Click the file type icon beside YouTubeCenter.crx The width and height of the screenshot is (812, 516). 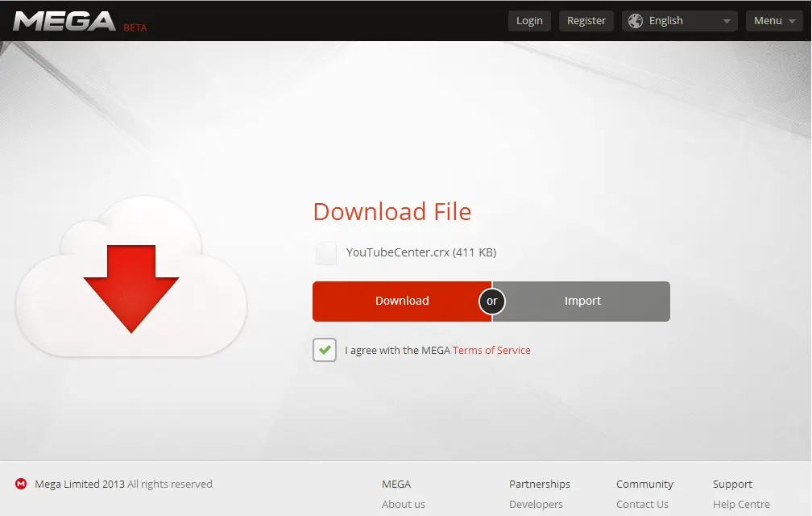pos(326,253)
